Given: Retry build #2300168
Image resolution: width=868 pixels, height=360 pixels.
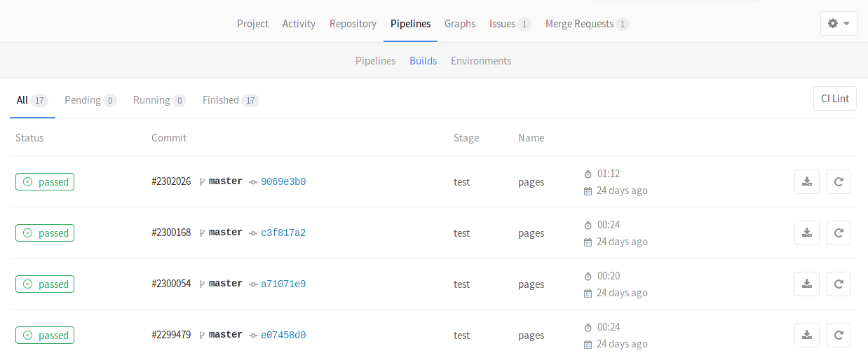Looking at the screenshot, I should (839, 233).
